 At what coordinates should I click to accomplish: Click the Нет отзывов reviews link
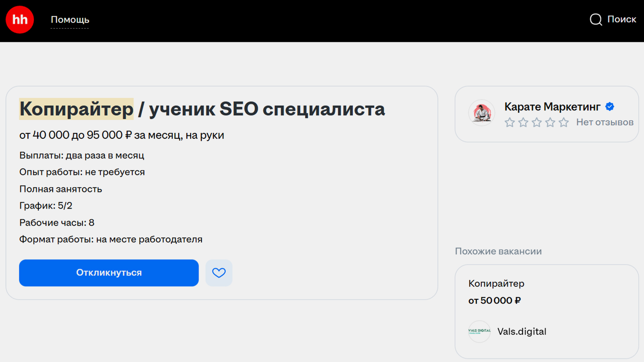tap(604, 122)
